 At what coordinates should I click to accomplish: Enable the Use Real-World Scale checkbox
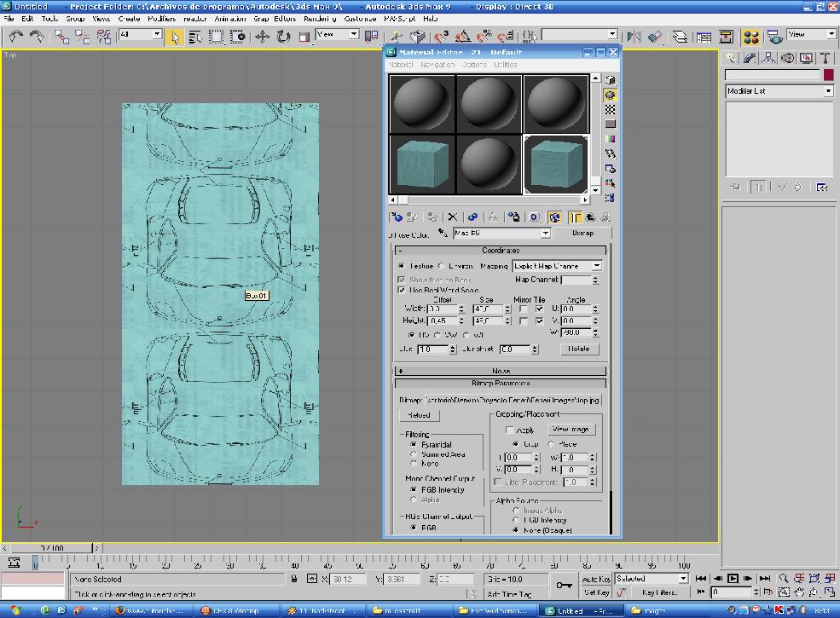tap(402, 290)
